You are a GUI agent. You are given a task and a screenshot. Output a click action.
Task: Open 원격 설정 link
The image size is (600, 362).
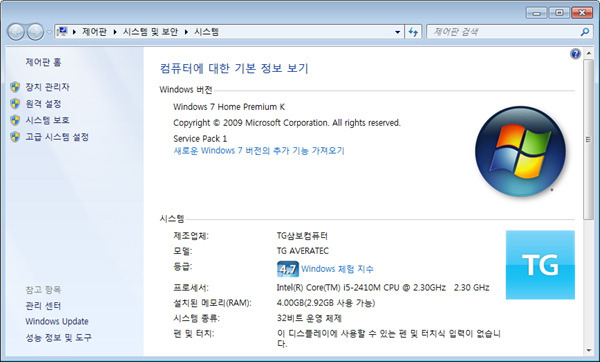[43, 104]
